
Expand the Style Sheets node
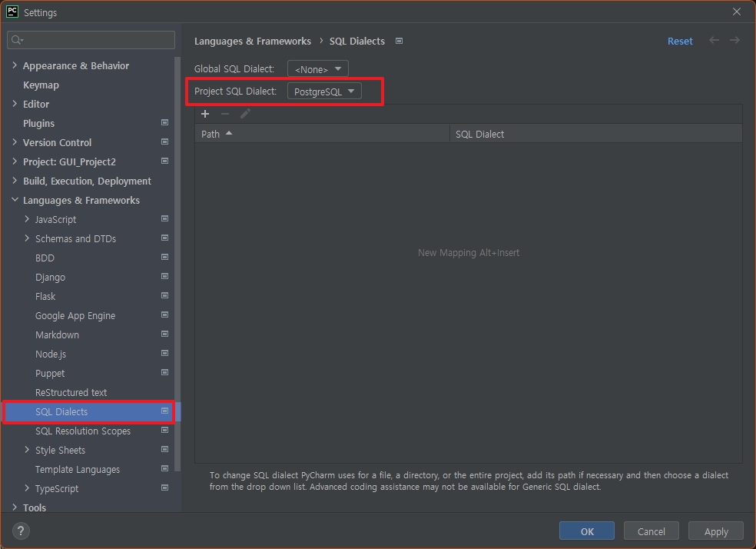click(x=27, y=450)
